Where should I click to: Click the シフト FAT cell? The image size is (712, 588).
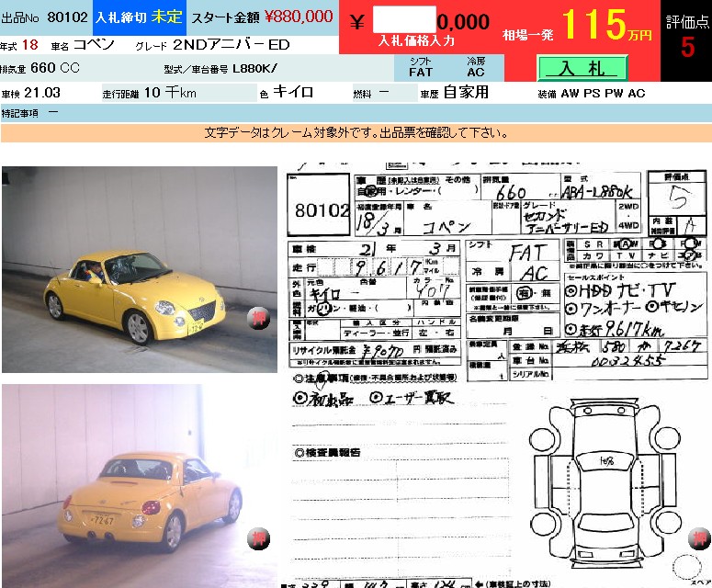[x=421, y=68]
